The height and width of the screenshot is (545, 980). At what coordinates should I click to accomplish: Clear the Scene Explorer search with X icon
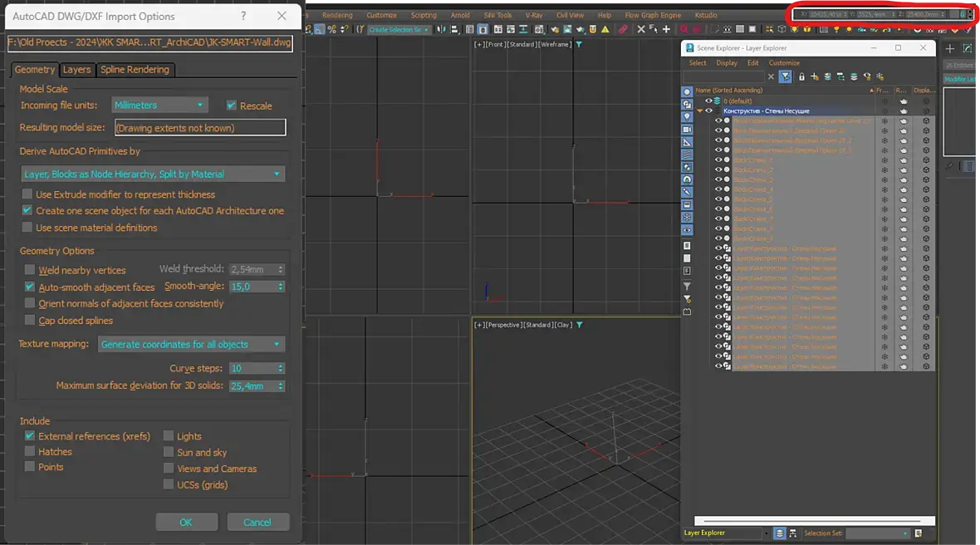click(771, 76)
